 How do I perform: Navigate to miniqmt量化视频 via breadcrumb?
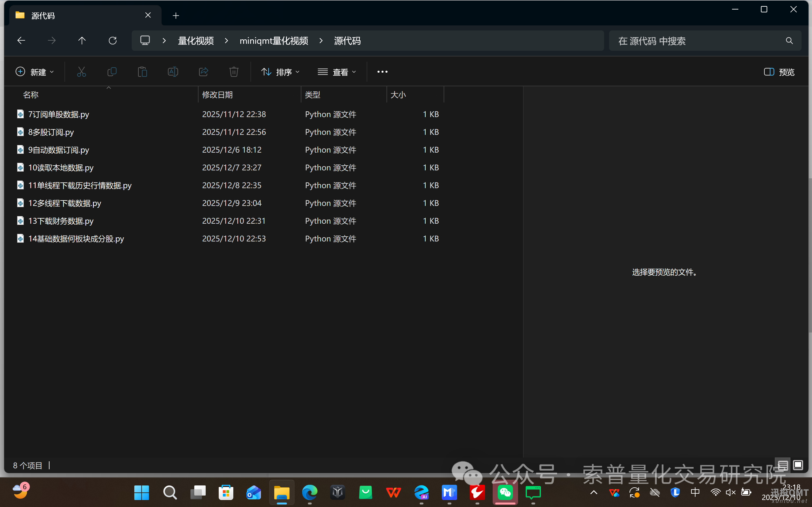click(274, 40)
